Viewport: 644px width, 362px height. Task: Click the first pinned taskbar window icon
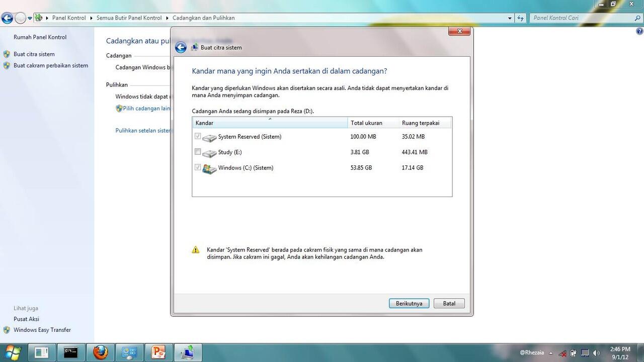[42, 352]
